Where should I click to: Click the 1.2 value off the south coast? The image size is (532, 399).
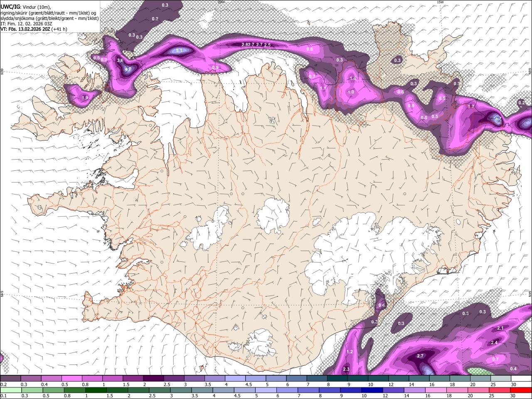tap(350, 352)
